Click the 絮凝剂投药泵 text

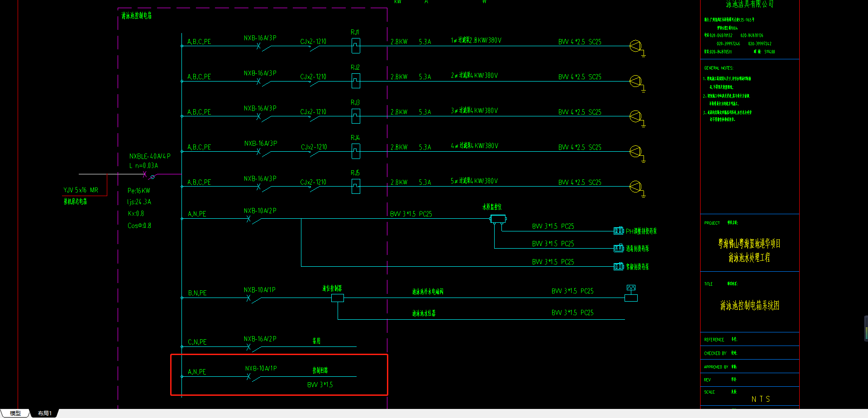[638, 267]
